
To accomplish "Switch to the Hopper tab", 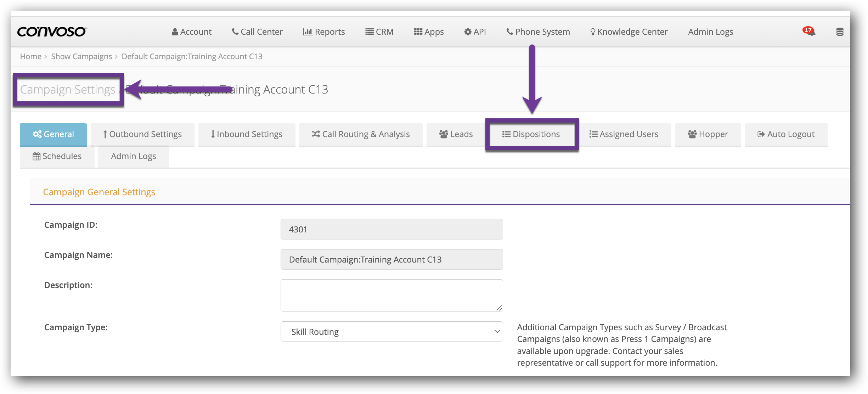I will [708, 134].
